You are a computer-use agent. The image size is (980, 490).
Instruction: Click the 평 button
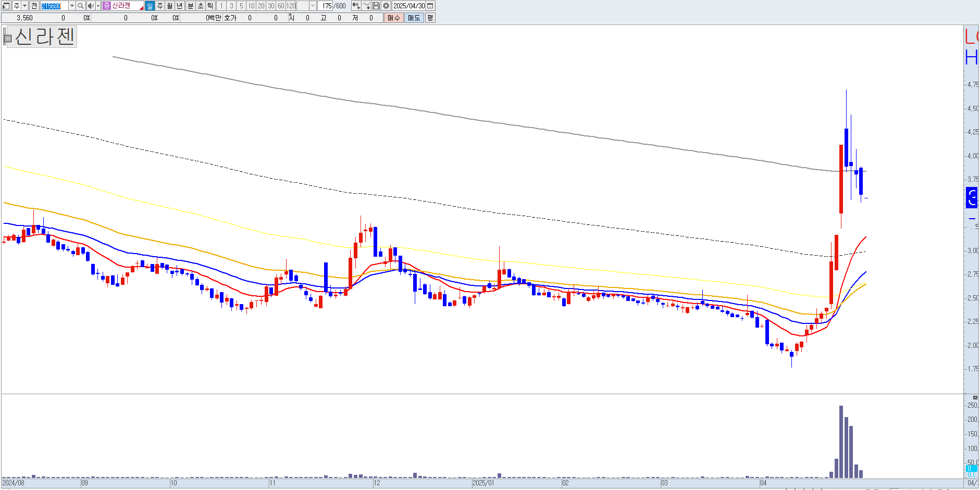[430, 18]
